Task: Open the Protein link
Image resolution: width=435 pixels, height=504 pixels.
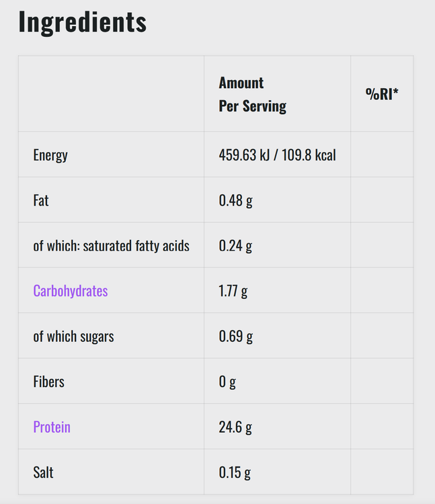Action: click(52, 427)
